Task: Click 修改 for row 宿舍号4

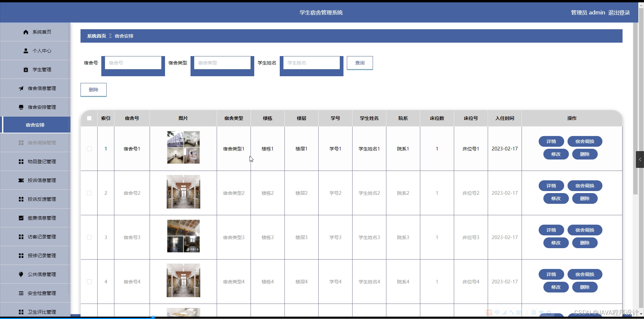Action: (556, 287)
